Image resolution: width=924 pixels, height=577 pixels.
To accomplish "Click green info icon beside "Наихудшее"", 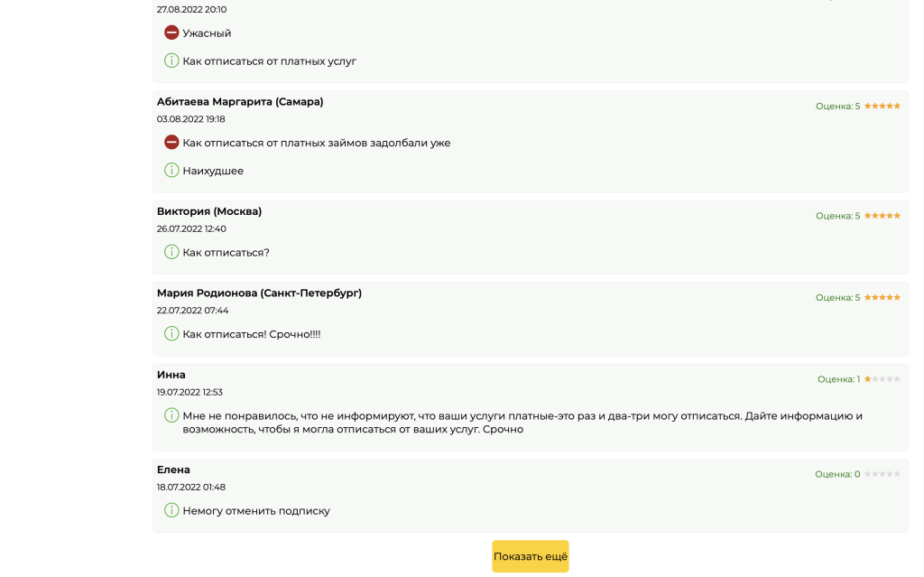I will (x=171, y=170).
